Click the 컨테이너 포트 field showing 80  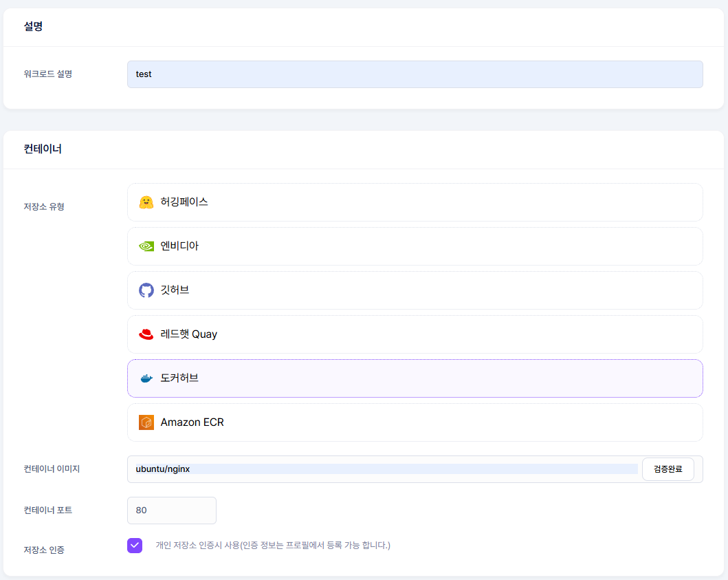(172, 511)
